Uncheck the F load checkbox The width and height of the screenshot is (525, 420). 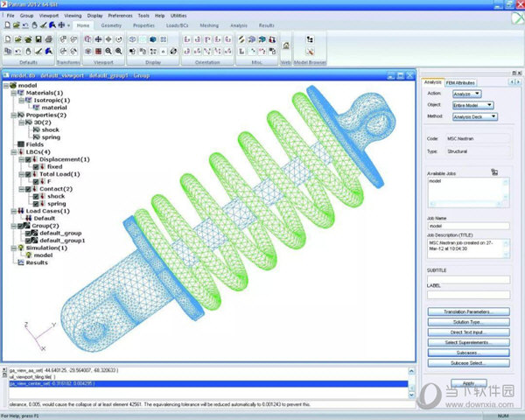click(36, 181)
